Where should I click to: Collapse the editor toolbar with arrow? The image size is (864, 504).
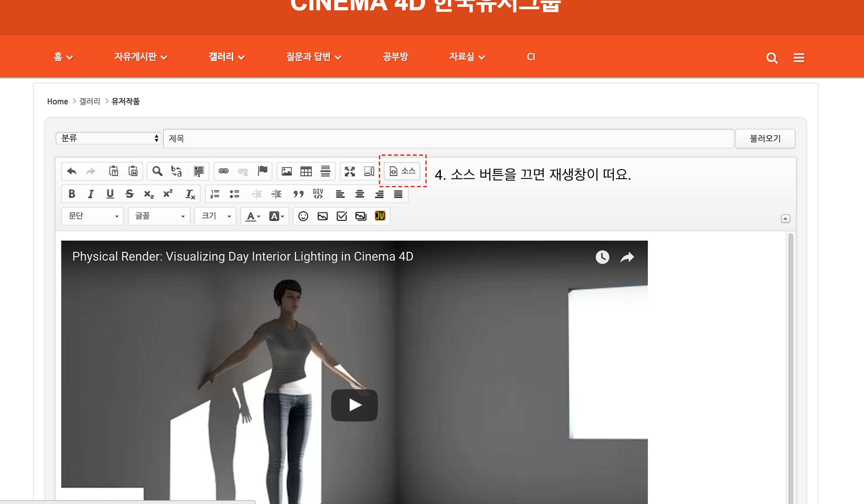coord(785,218)
